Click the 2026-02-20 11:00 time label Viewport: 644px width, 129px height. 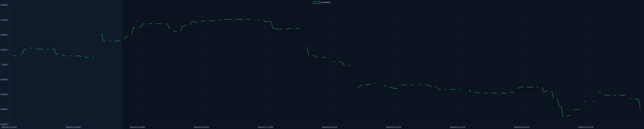tap(393, 127)
